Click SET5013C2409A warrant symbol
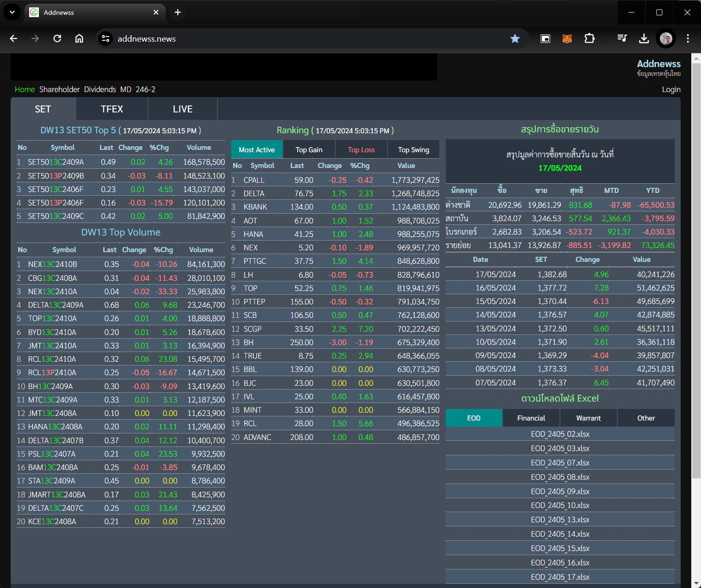The width and height of the screenshot is (701, 588). point(56,162)
